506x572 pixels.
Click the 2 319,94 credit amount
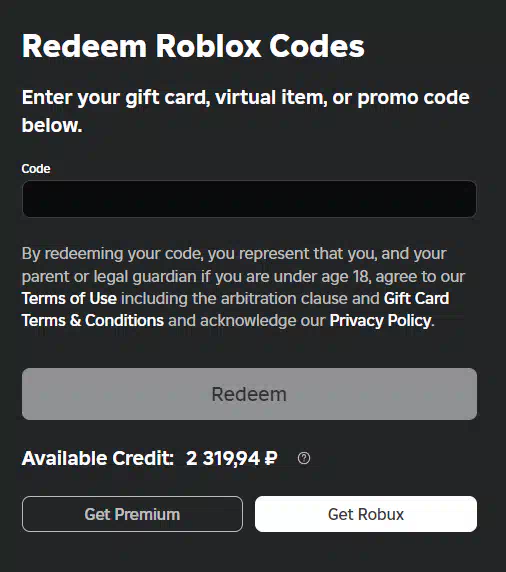223,458
